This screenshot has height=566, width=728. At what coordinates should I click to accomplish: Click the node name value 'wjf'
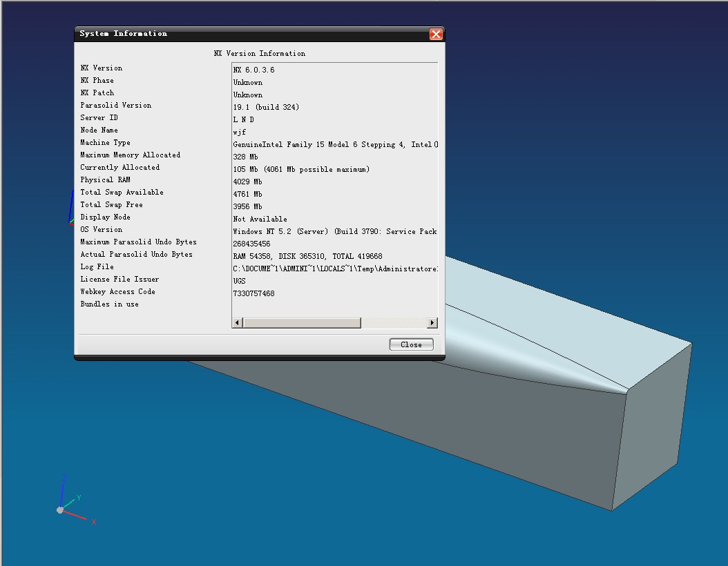click(x=239, y=133)
